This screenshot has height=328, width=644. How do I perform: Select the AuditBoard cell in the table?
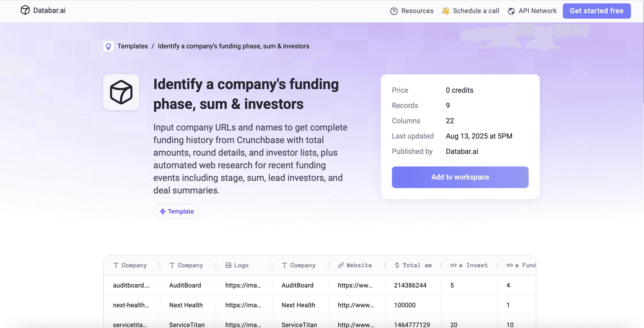click(185, 285)
